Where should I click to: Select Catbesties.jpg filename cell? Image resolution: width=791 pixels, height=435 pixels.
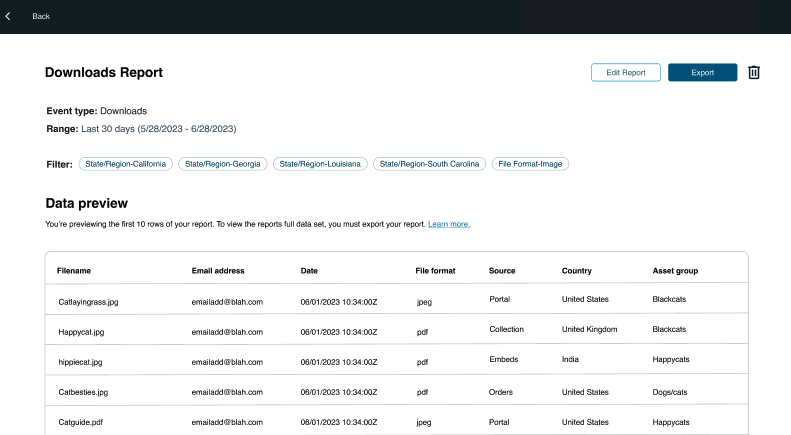click(x=83, y=392)
